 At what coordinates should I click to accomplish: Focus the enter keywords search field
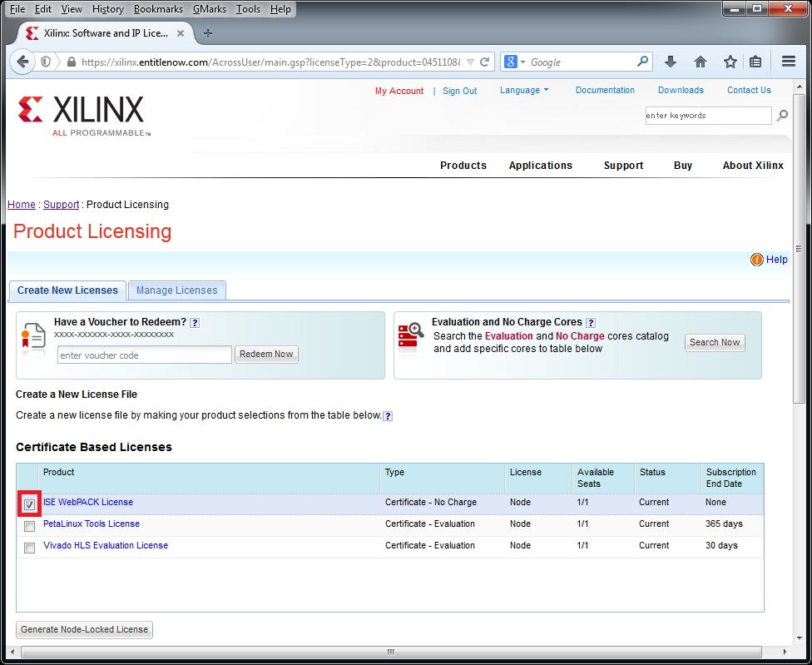pos(708,116)
